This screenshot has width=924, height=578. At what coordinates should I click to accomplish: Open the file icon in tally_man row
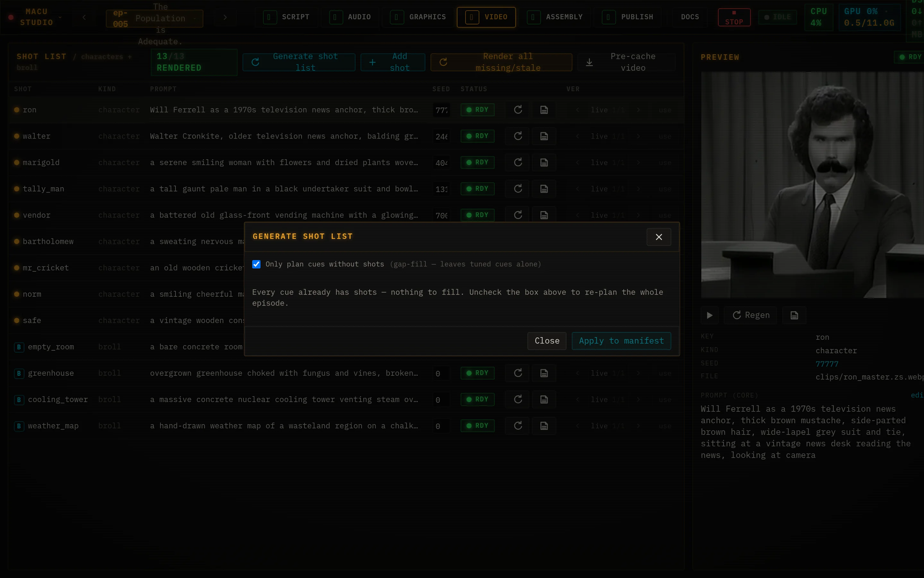click(544, 189)
